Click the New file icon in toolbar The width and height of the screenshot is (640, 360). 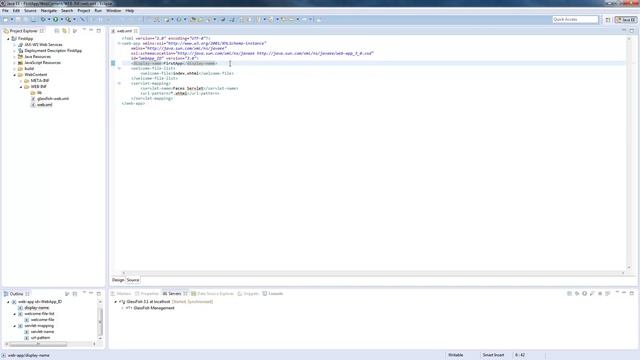6,20
